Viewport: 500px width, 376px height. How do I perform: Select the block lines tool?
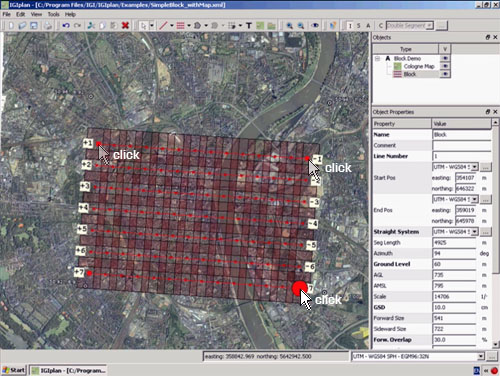[x=180, y=25]
